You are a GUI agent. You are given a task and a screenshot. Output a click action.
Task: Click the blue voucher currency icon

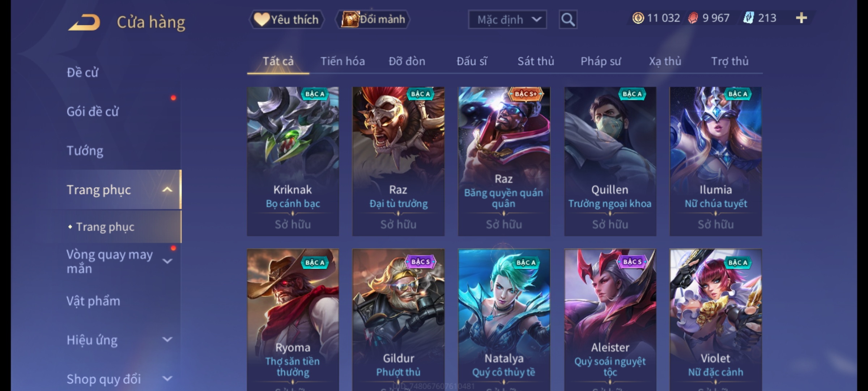click(748, 18)
